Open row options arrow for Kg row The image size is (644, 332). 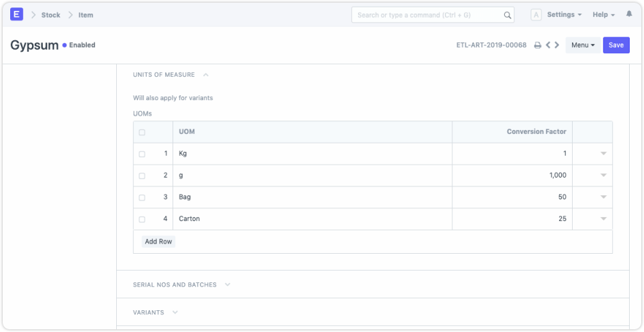click(603, 154)
